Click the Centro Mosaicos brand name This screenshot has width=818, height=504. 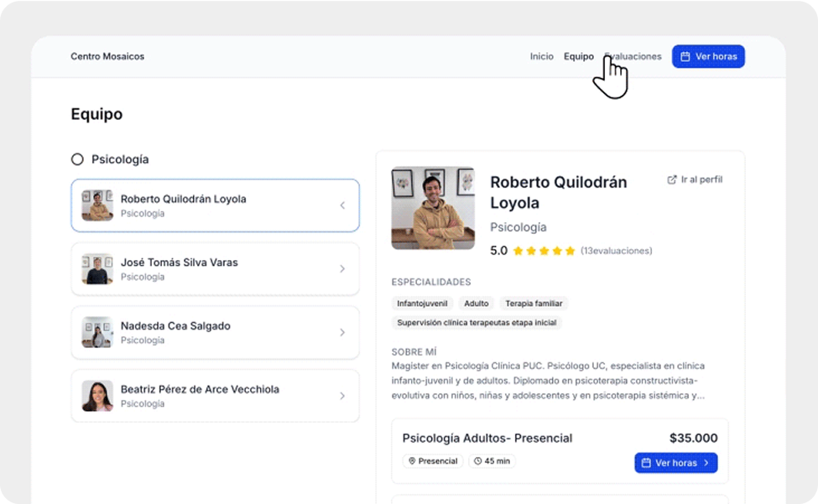click(107, 56)
